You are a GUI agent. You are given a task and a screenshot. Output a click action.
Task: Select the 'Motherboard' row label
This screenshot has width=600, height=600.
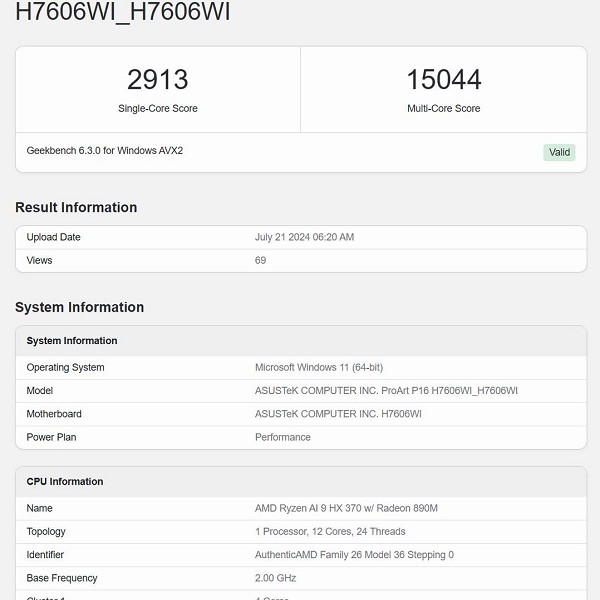pyautogui.click(x=54, y=414)
